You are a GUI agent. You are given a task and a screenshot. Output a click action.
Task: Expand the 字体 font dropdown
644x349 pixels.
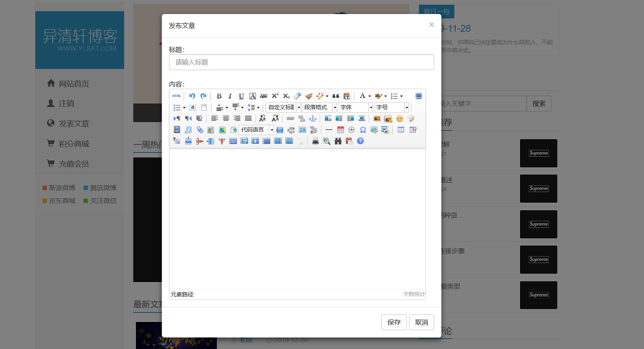(355, 107)
